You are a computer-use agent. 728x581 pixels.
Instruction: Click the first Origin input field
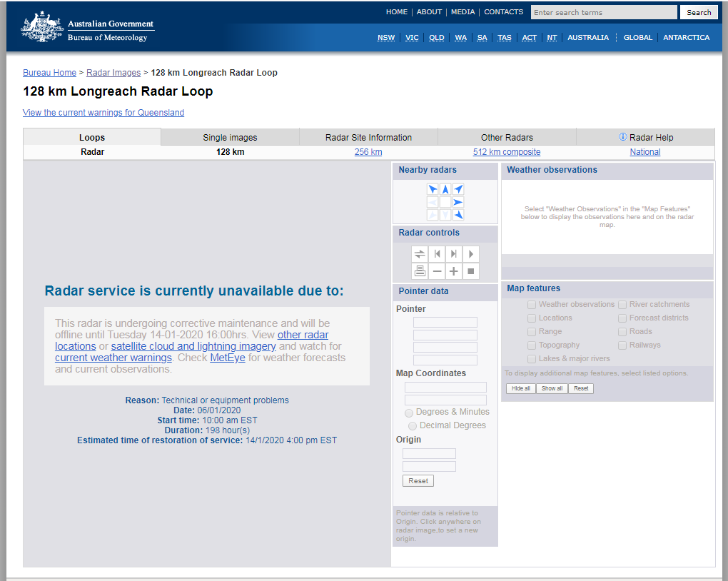429,454
